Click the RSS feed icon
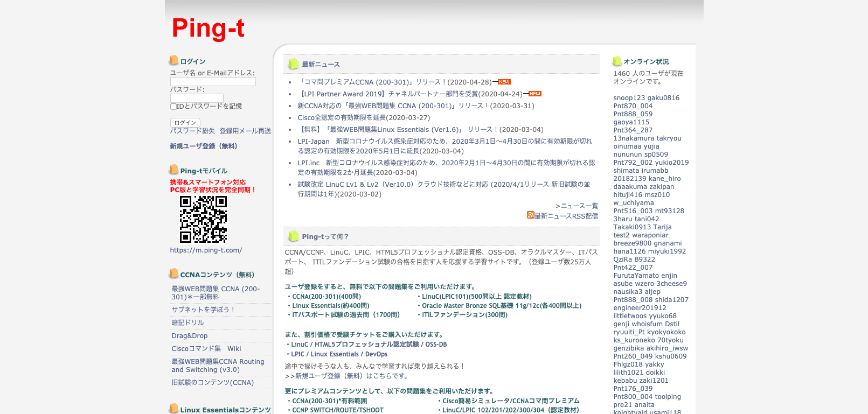 click(x=530, y=215)
